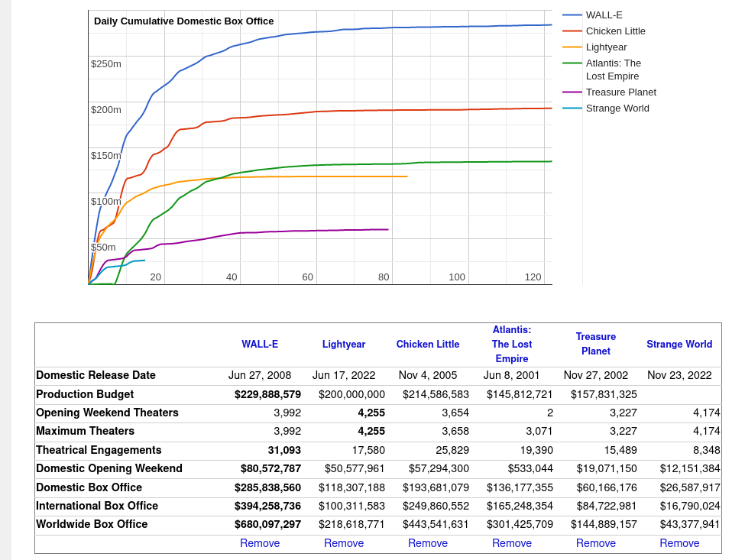Open the Strange World link in table header
Screen dimensions: 732x560
pyautogui.click(x=679, y=345)
